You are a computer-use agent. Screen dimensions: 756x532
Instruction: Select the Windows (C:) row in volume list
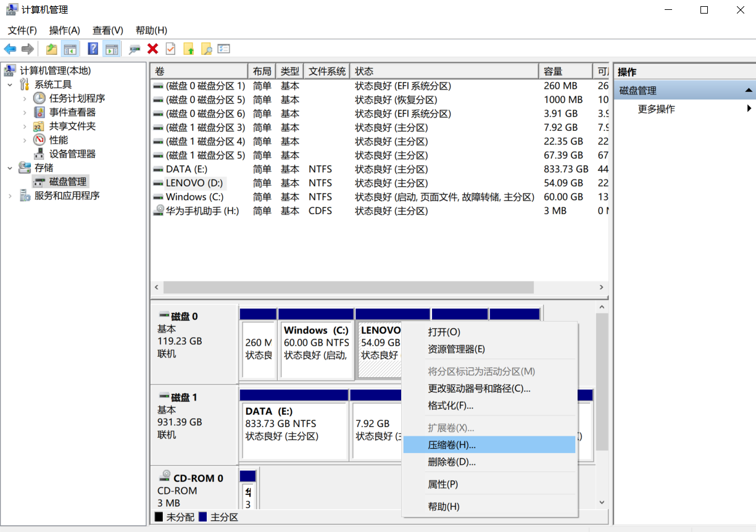click(380, 197)
